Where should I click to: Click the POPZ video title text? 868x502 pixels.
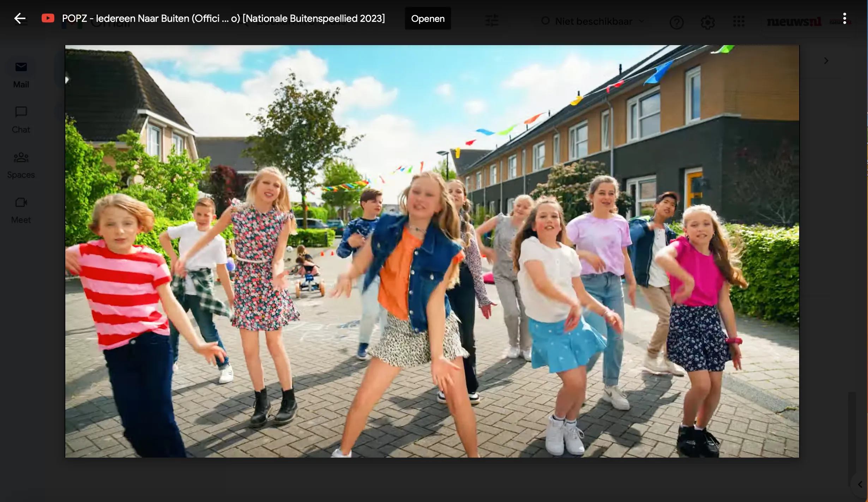pyautogui.click(x=223, y=18)
